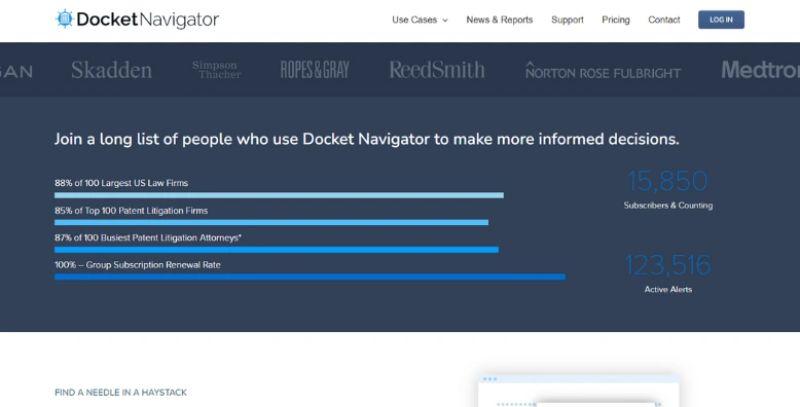
Task: Click the Skadden logo
Action: pyautogui.click(x=112, y=70)
